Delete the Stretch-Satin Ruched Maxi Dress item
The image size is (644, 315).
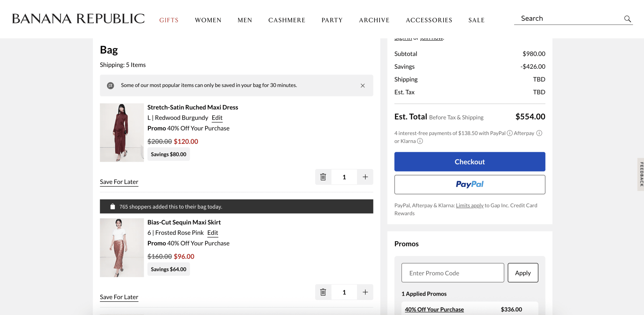[x=323, y=177]
